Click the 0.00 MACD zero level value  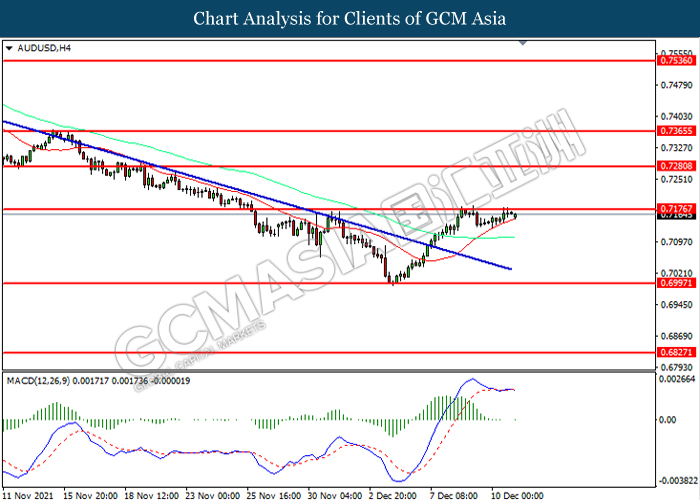(667, 420)
